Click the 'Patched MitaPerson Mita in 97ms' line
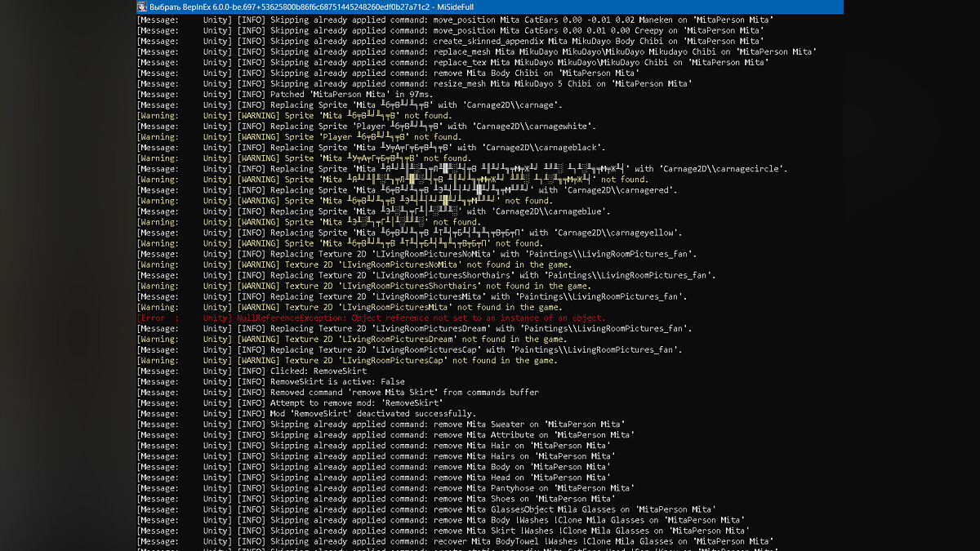Viewport: 980px width, 551px height. [x=328, y=95]
